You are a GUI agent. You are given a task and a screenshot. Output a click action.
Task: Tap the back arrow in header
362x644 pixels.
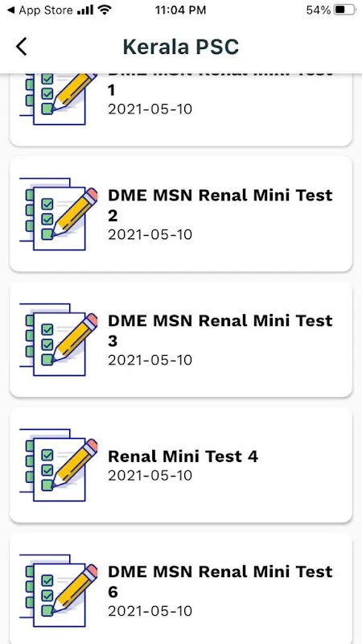[22, 47]
